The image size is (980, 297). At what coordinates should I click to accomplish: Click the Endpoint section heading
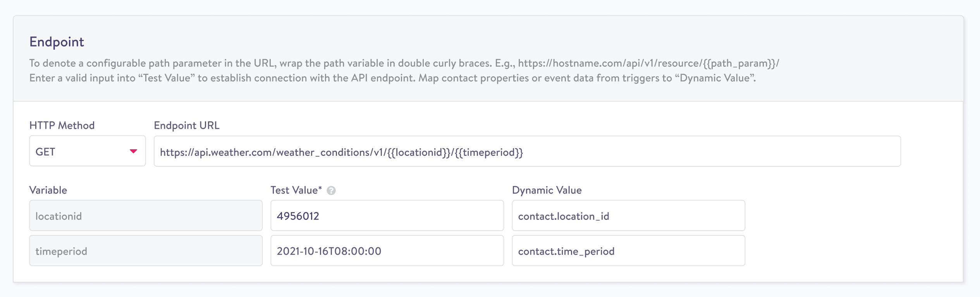point(57,42)
